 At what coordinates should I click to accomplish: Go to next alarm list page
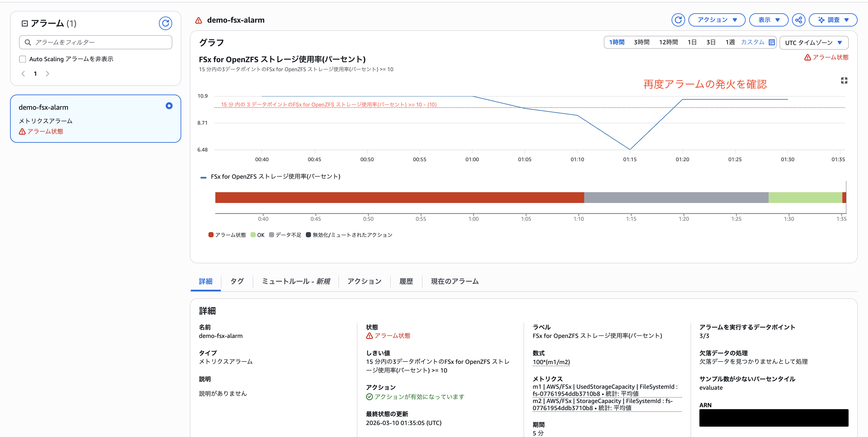pyautogui.click(x=48, y=74)
